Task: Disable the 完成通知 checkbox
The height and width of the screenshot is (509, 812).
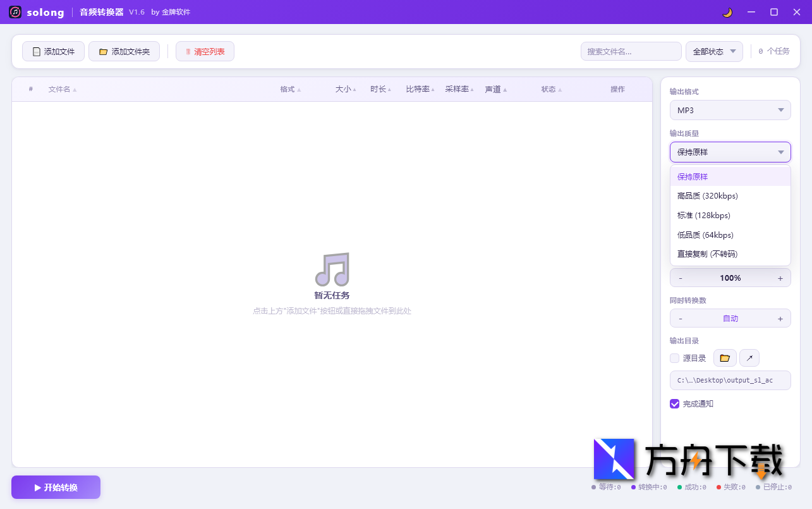Action: (x=674, y=403)
